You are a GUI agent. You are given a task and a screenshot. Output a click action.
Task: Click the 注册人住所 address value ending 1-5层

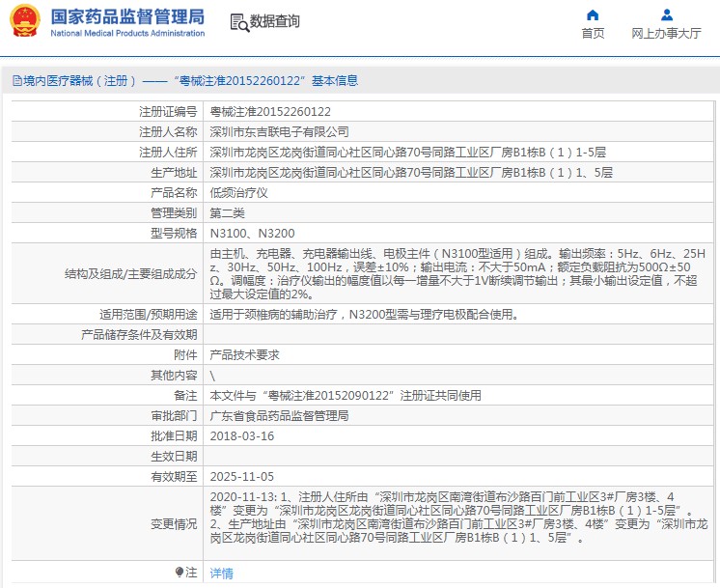[407, 152]
